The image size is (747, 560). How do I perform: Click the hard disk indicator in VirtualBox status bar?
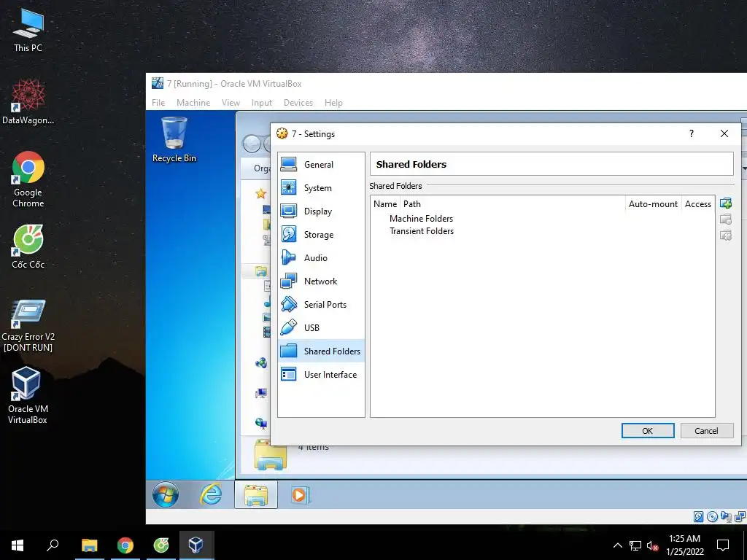point(698,517)
